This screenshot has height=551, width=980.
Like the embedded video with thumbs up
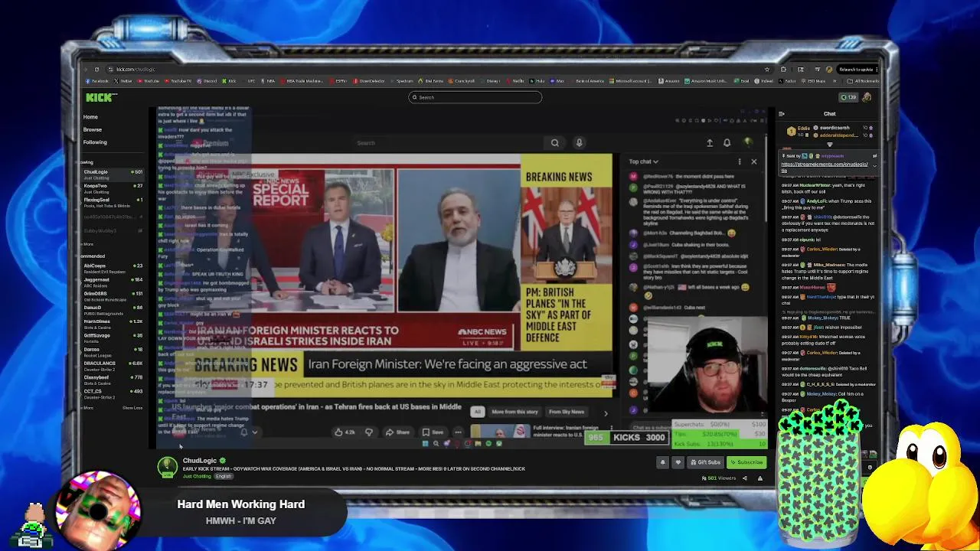[x=345, y=432]
